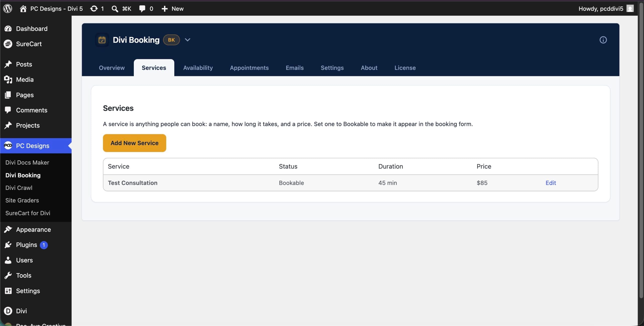Screen dimensions: 644x326
Task: Click the Bookable status cell
Action: pos(291,183)
